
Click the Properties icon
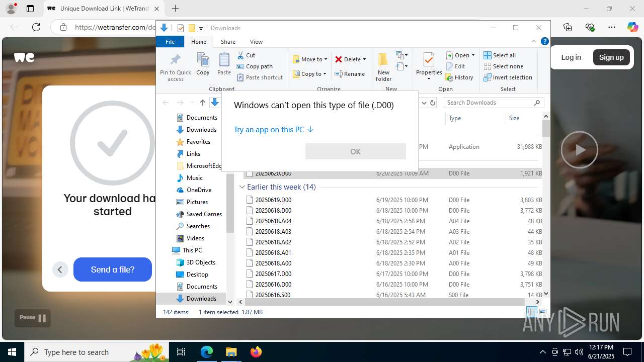tap(429, 60)
